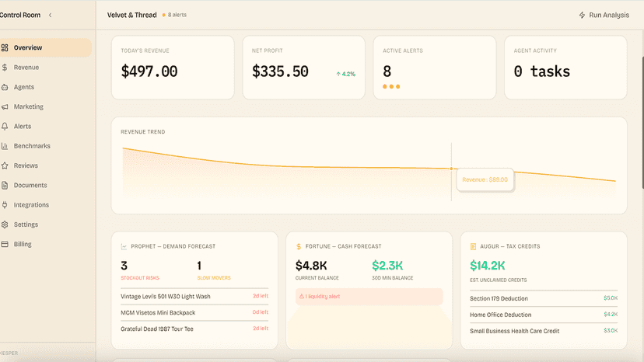The image size is (644, 362).
Task: Click the Overview grid icon in sidebar
Action: [x=5, y=47]
